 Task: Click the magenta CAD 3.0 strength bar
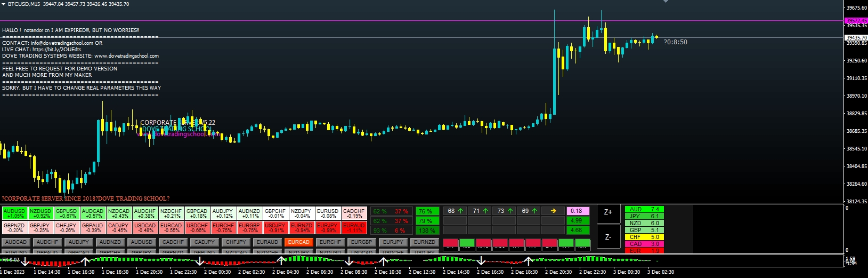click(x=644, y=244)
